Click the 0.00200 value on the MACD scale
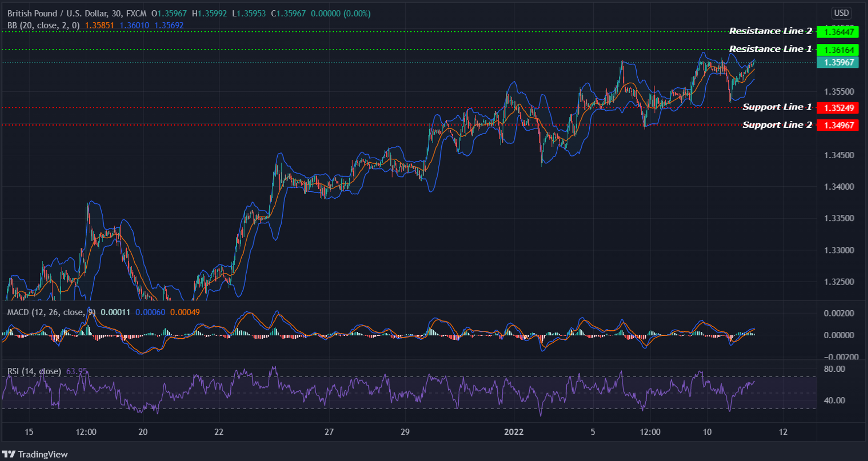The image size is (868, 461). pos(838,313)
